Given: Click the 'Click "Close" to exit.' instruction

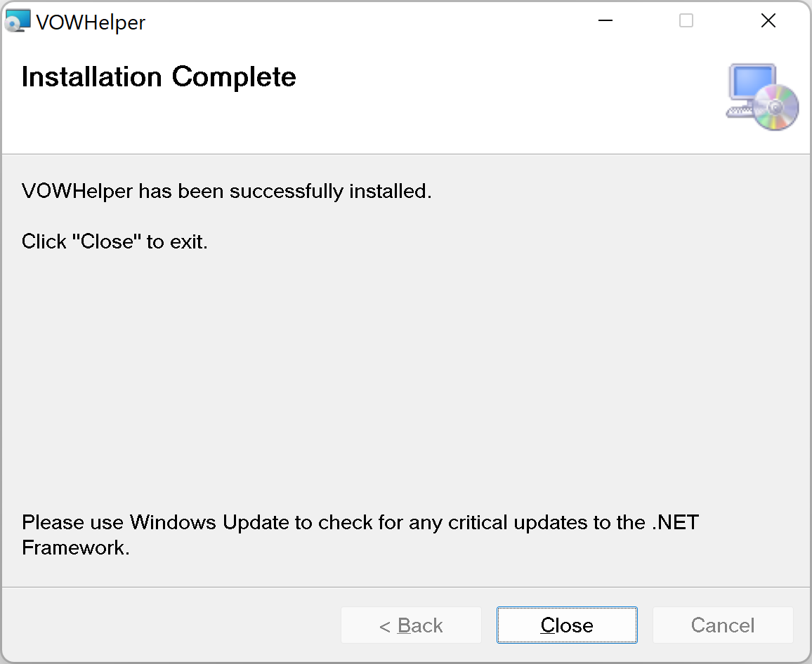Looking at the screenshot, I should [x=114, y=242].
